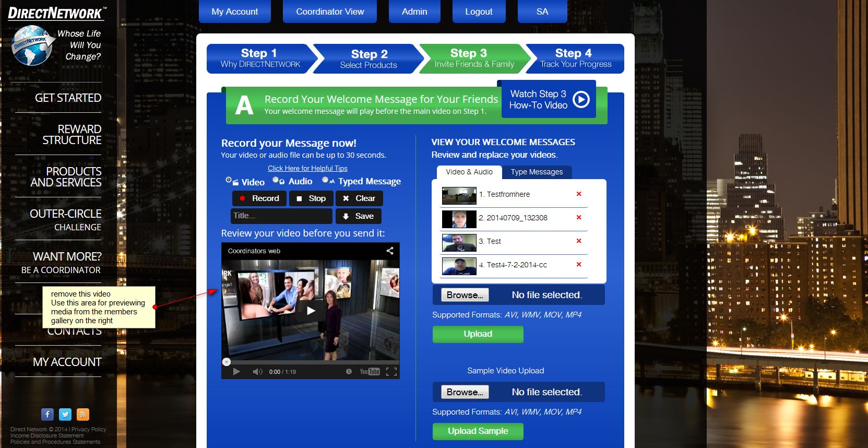
Task: Open My Account in the top navigation
Action: 235,11
